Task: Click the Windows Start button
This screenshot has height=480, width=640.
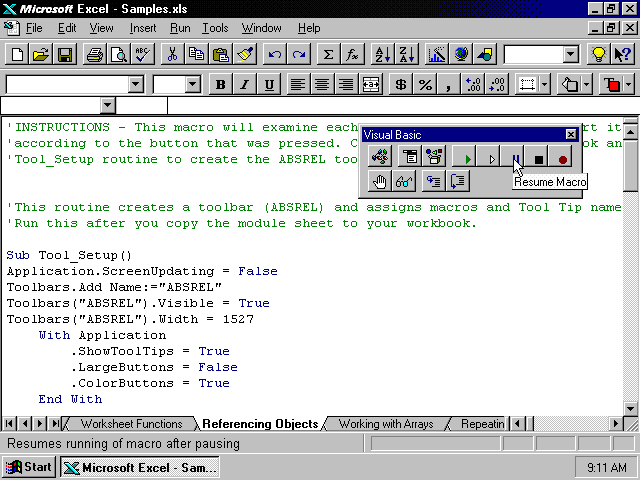Action: [29, 467]
